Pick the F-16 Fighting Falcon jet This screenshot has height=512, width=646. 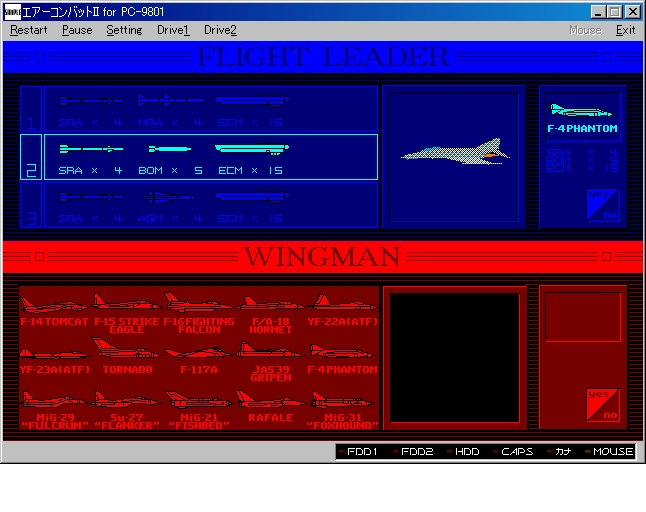point(198,308)
